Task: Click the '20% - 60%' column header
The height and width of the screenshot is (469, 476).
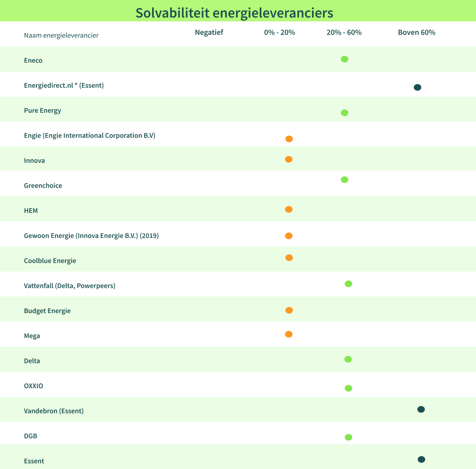Action: (344, 33)
